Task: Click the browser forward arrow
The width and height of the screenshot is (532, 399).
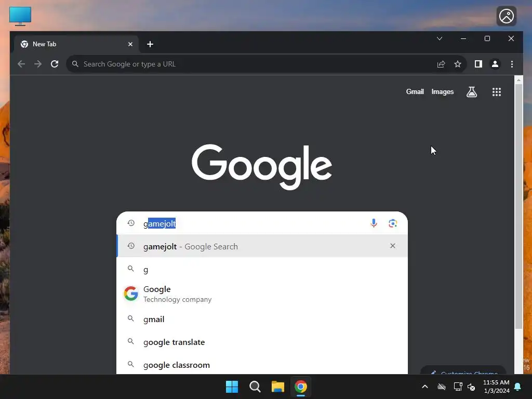Action: click(38, 64)
